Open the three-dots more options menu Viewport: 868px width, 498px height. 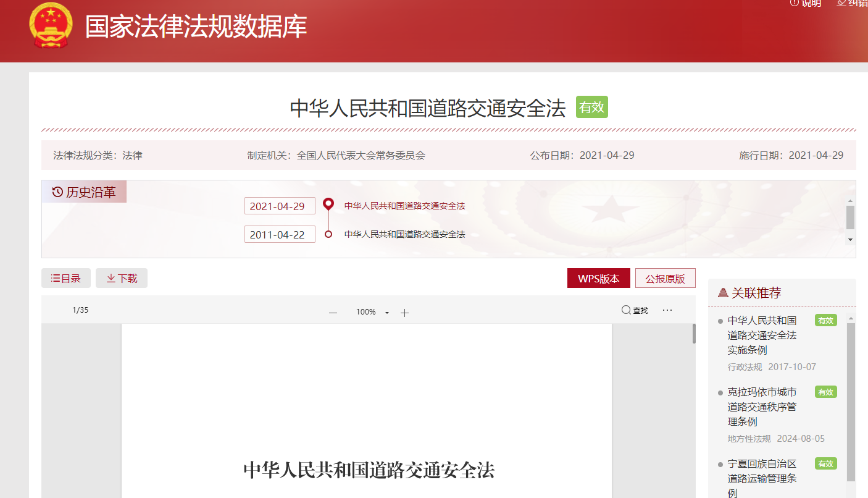[667, 310]
